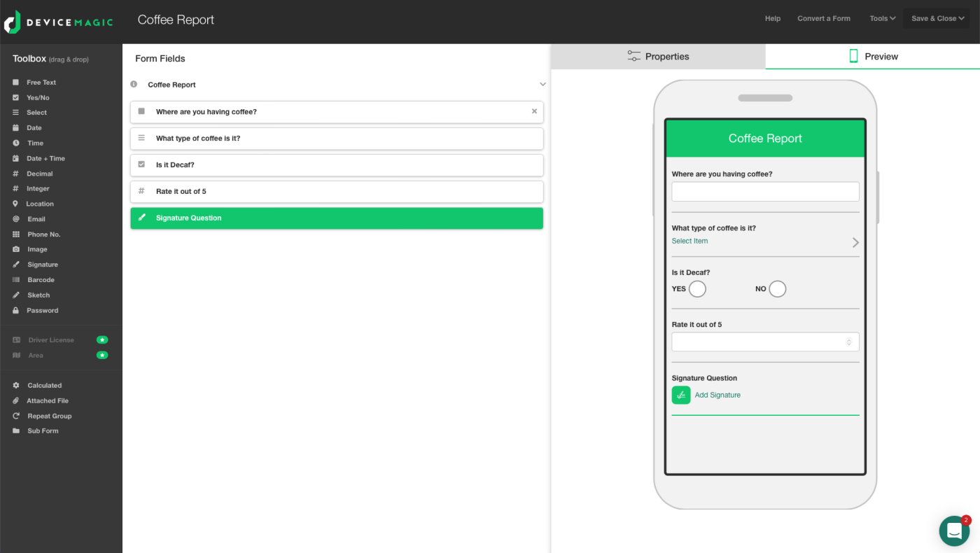This screenshot has height=553, width=980.
Task: Choose the Sketch pencil icon
Action: [x=15, y=295]
